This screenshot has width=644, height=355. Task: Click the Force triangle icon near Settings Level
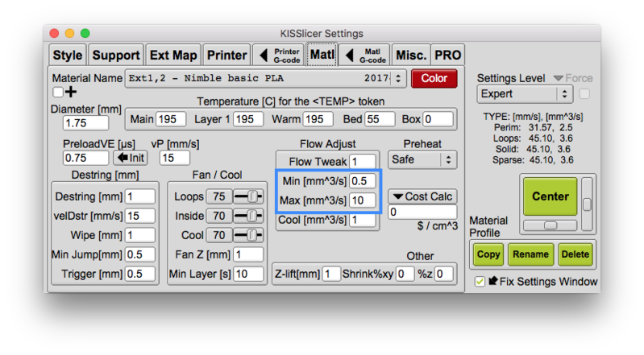point(558,78)
